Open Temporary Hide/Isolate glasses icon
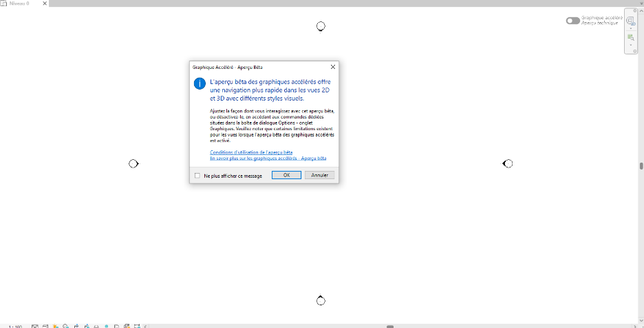The image size is (644, 328). tap(96, 327)
